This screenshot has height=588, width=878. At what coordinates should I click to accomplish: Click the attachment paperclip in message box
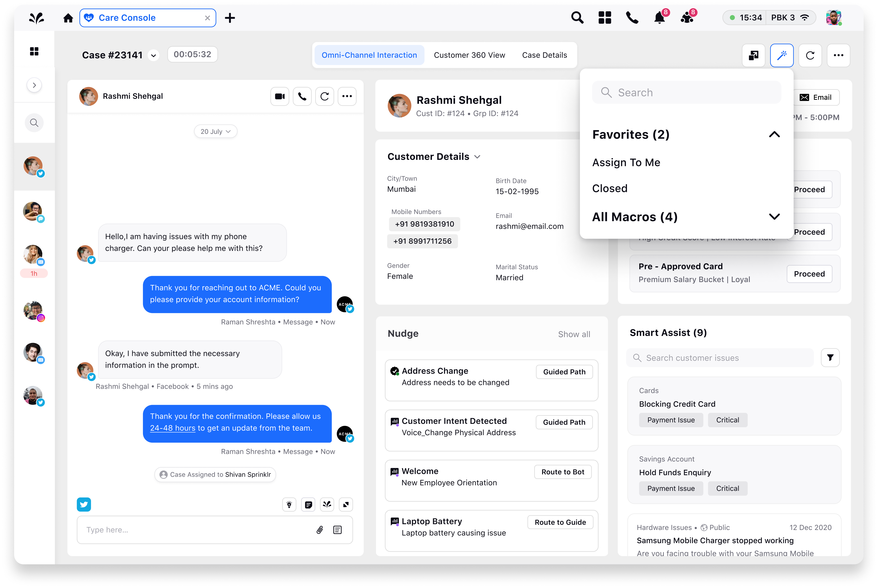click(320, 530)
